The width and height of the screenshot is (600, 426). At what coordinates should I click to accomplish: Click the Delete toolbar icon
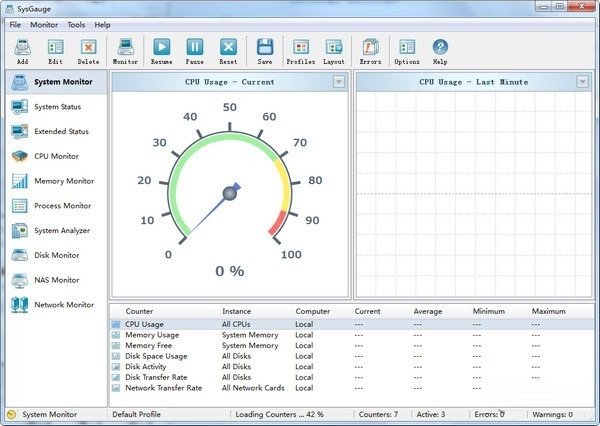click(x=88, y=49)
